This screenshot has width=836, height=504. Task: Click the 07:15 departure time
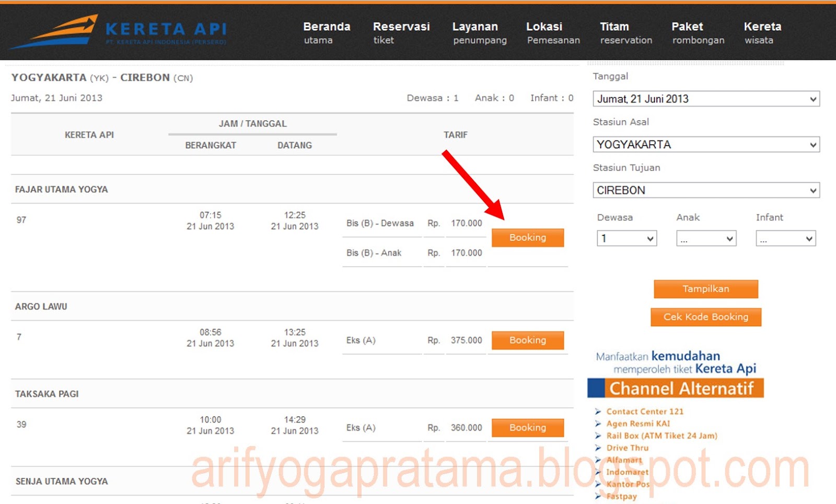pos(211,215)
